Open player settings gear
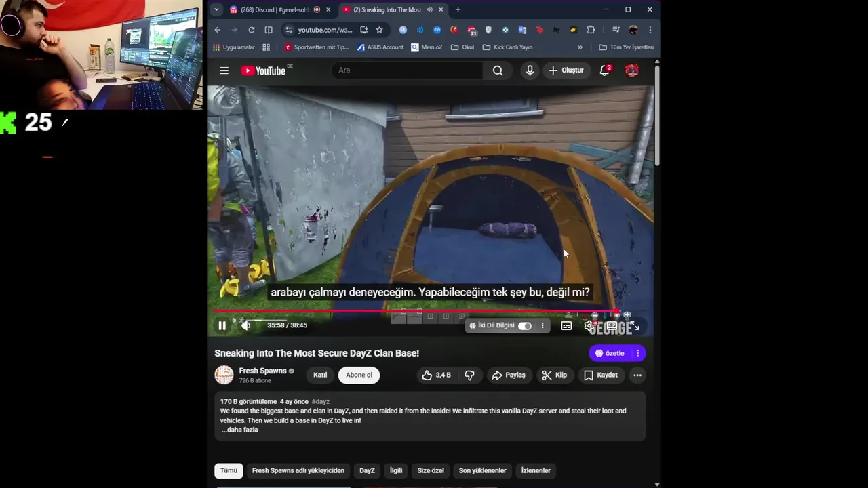 coord(589,326)
